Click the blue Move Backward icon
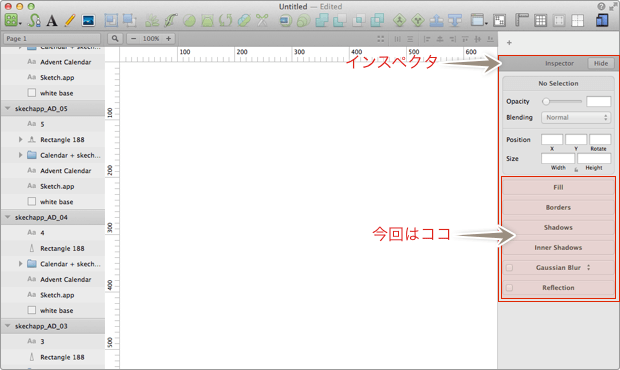The height and width of the screenshot is (370, 620). [x=455, y=20]
